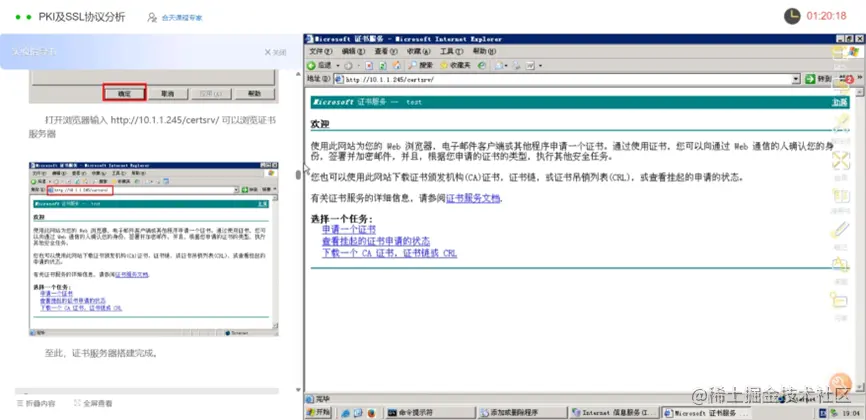Viewport: 866px width, 420px height.
Task: Click the PKI及SSL协议分析 course title
Action: pyautogui.click(x=82, y=17)
